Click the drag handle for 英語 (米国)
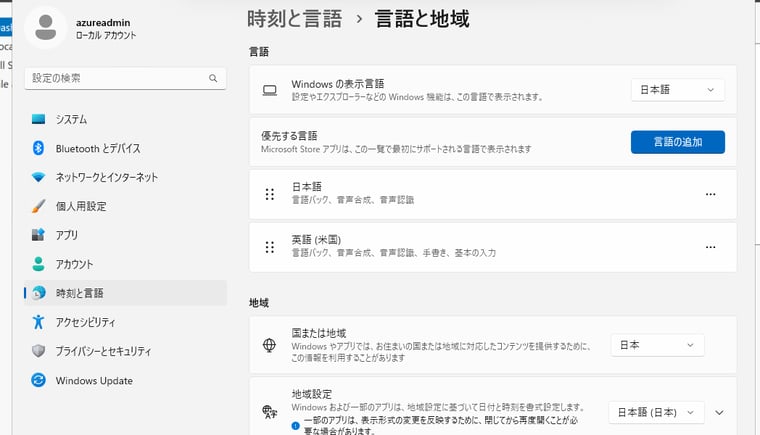760x435 pixels. (x=270, y=247)
